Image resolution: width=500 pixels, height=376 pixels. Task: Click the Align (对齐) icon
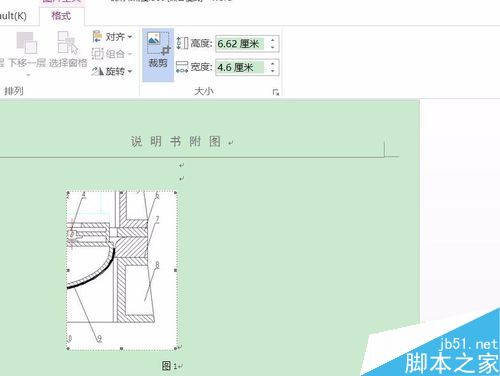tap(97, 36)
